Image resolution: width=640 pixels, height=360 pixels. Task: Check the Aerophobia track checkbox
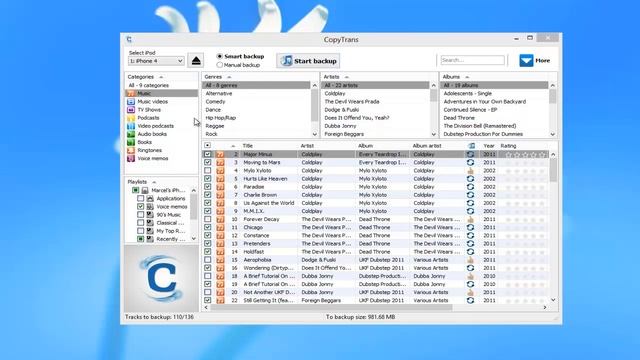208,260
